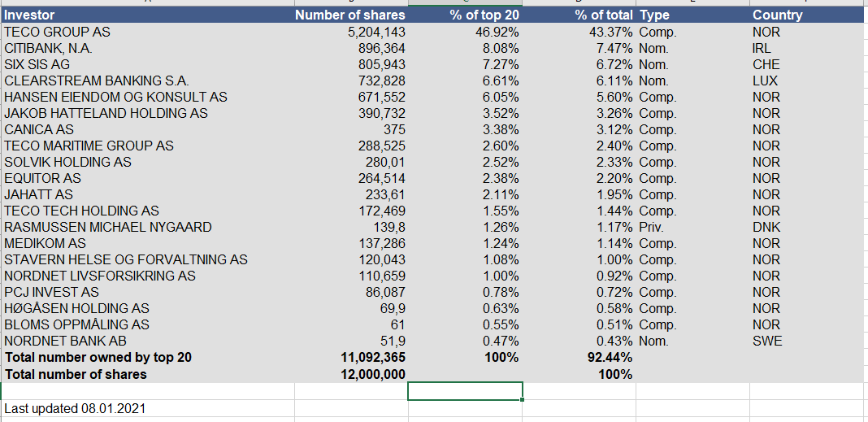Select the Investor header cell
Screen dimensions: 868x422
point(30,15)
